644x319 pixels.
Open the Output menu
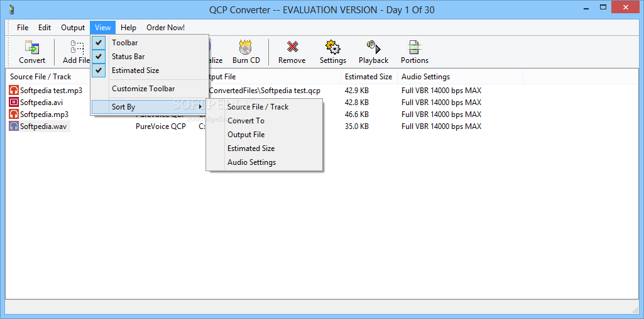pyautogui.click(x=73, y=28)
